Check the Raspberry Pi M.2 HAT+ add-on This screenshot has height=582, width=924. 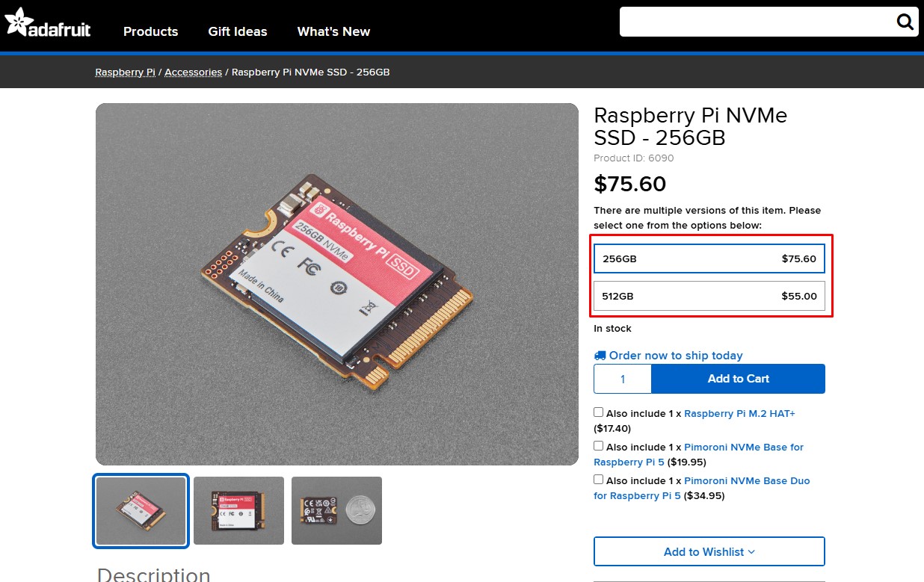(x=599, y=412)
